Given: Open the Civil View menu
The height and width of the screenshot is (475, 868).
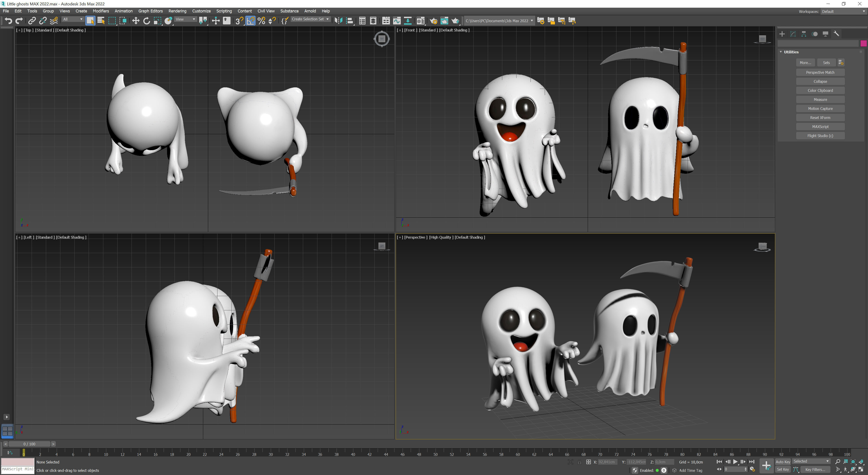Looking at the screenshot, I should [266, 11].
